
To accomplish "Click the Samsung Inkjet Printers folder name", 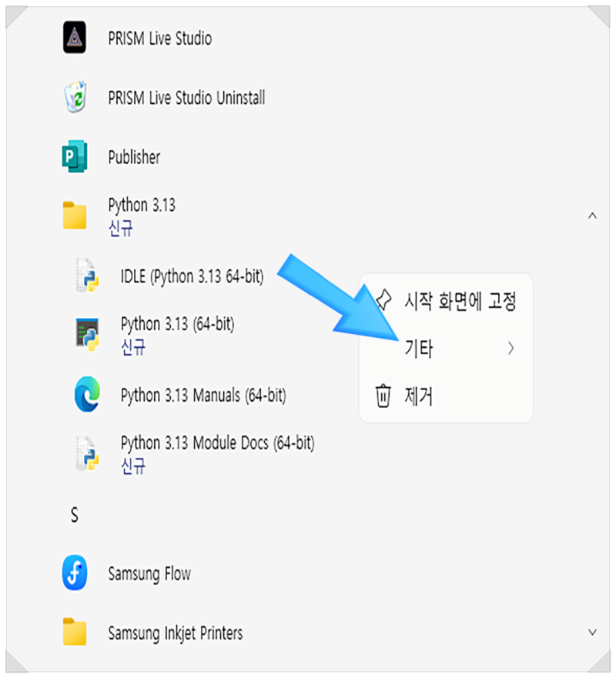I will (176, 633).
